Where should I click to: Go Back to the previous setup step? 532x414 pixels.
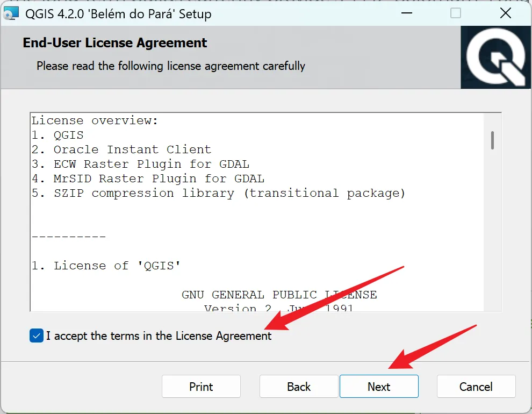[x=299, y=387]
